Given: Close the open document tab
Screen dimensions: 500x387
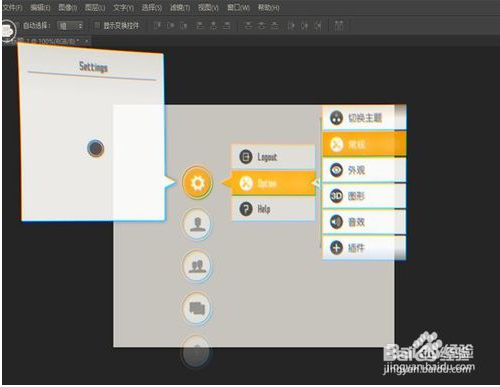Looking at the screenshot, I should coord(87,41).
